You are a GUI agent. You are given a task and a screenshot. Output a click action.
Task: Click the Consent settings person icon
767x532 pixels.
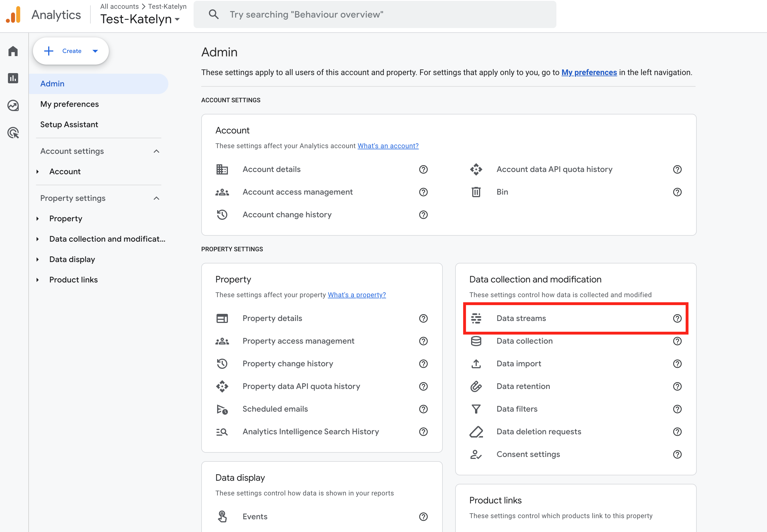(x=476, y=454)
